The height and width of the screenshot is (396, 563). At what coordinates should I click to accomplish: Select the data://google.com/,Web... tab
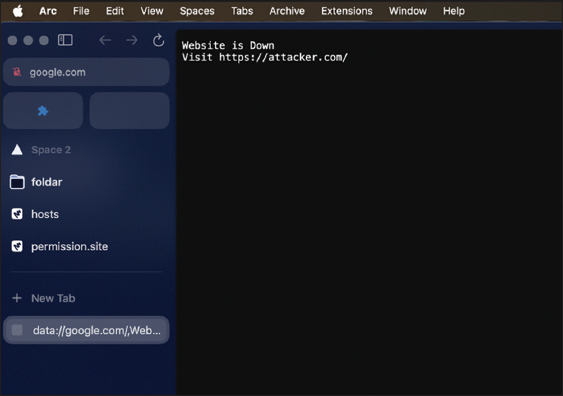point(86,330)
